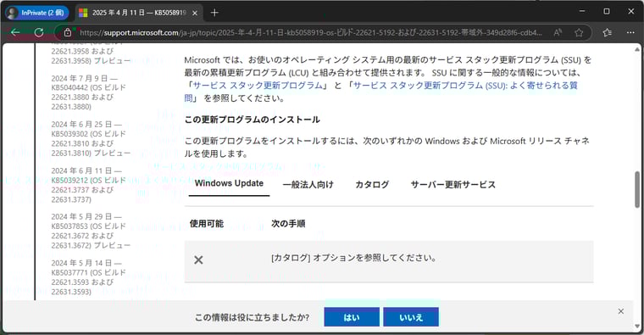Select the KB5058919 browser tab
The width and height of the screenshot is (644, 335).
[x=139, y=13]
